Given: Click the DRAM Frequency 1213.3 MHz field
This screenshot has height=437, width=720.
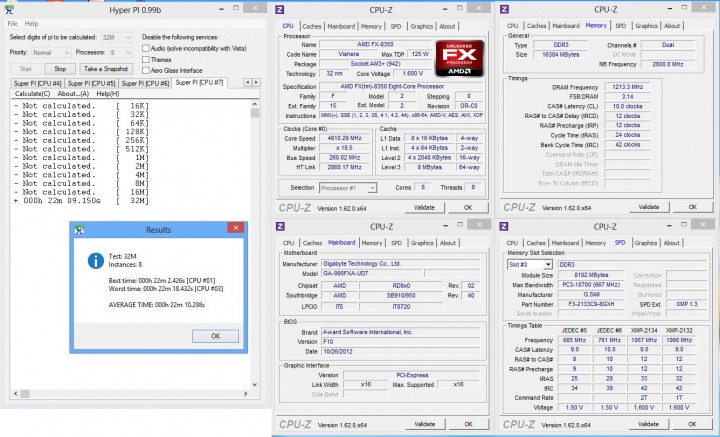Looking at the screenshot, I should (627, 87).
